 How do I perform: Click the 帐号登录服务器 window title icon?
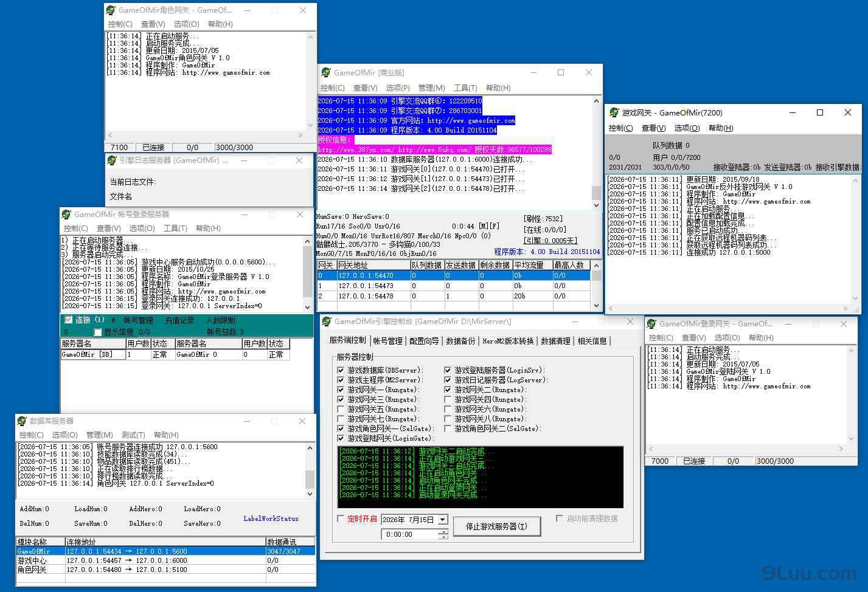point(67,215)
